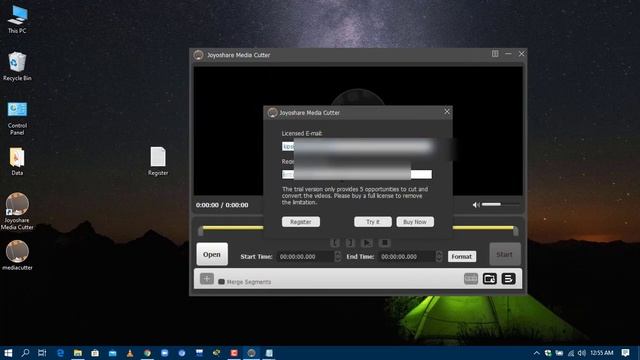Image resolution: width=640 pixels, height=360 pixels.
Task: Open the Windows Start menu
Action: (x=8, y=353)
